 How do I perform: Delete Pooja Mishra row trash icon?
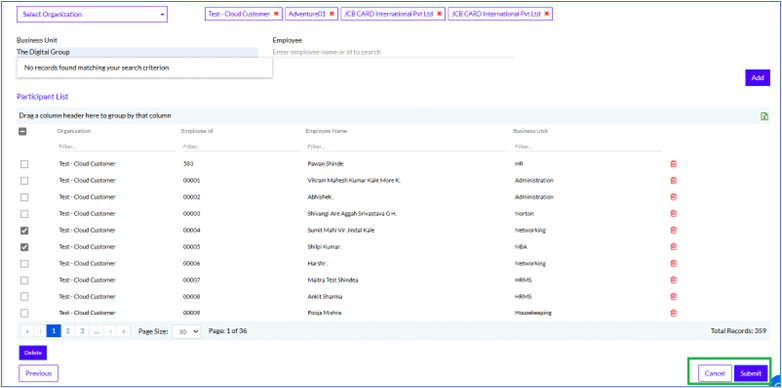pos(673,313)
